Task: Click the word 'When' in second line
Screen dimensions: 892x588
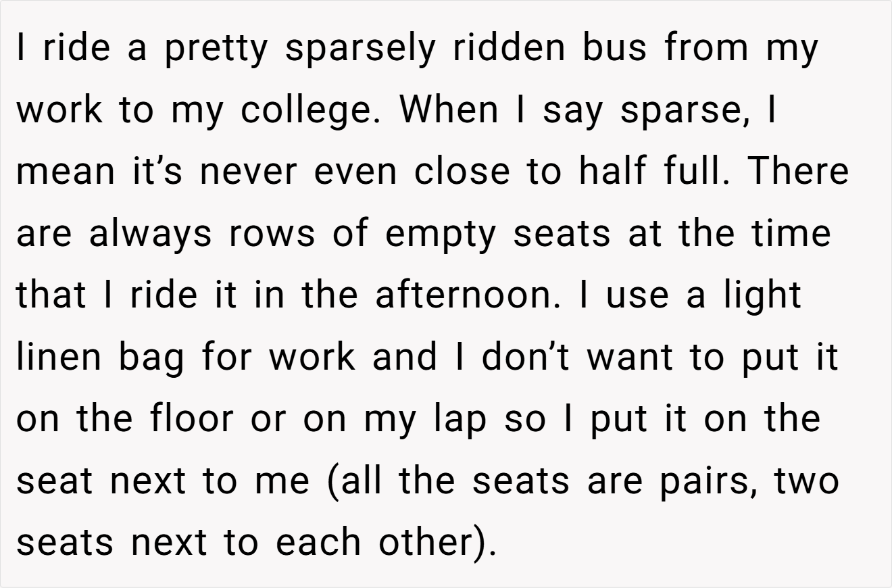Action: pyautogui.click(x=450, y=109)
